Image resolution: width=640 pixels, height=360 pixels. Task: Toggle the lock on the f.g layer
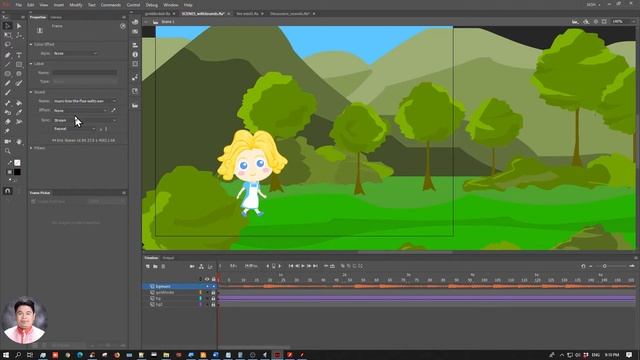(213, 298)
